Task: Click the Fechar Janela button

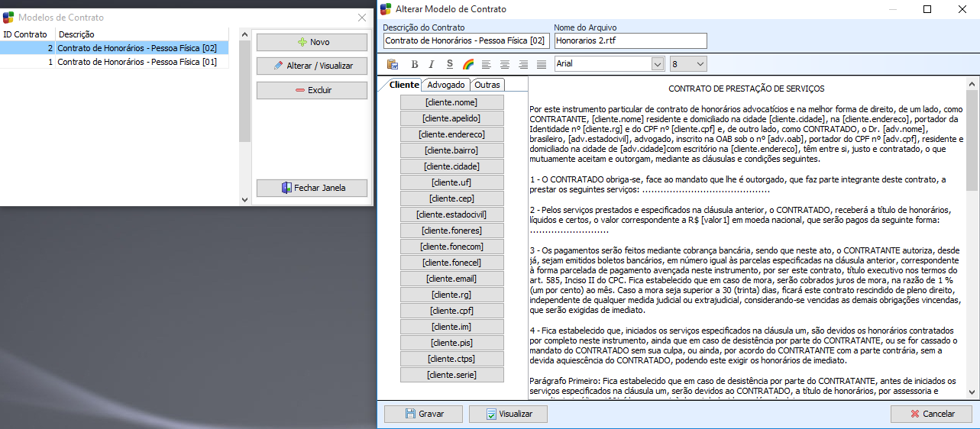Action: coord(312,188)
